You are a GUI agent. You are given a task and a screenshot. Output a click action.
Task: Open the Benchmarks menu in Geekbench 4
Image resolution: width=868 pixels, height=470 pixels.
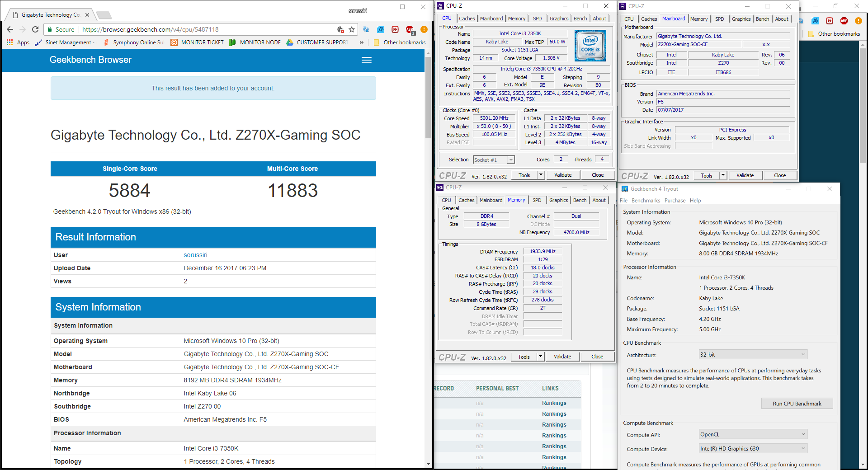(646, 201)
